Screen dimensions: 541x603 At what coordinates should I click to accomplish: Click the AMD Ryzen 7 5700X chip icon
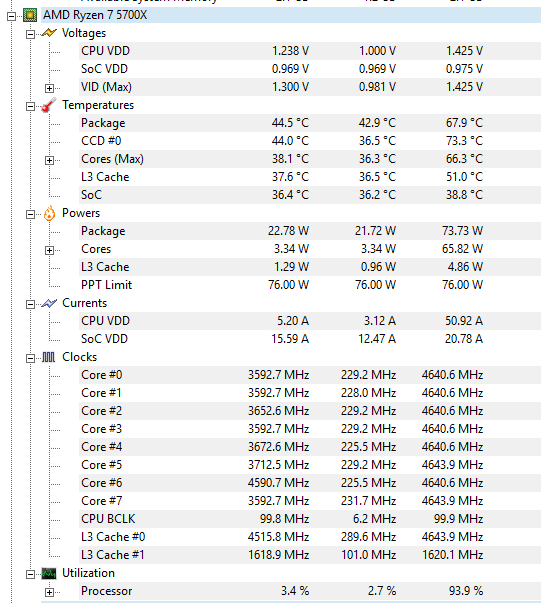30,15
